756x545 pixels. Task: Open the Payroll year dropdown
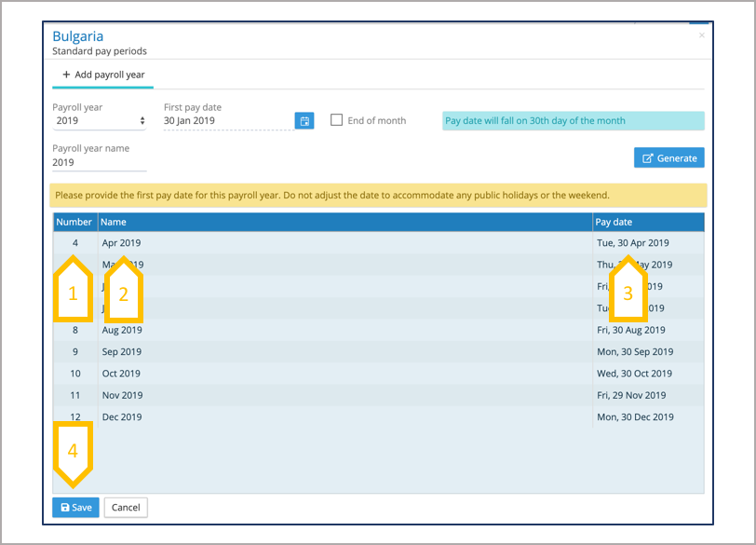(x=99, y=121)
